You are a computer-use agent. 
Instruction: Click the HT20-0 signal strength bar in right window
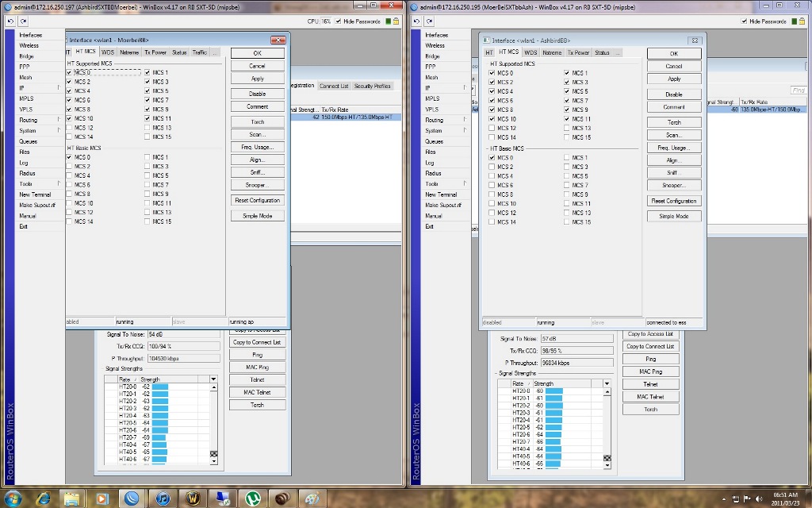553,391
